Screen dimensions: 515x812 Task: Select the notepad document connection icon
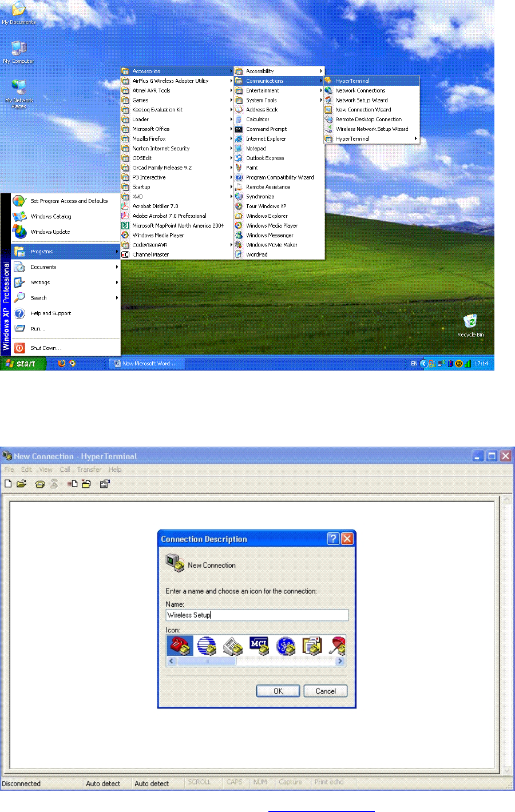tap(312, 646)
